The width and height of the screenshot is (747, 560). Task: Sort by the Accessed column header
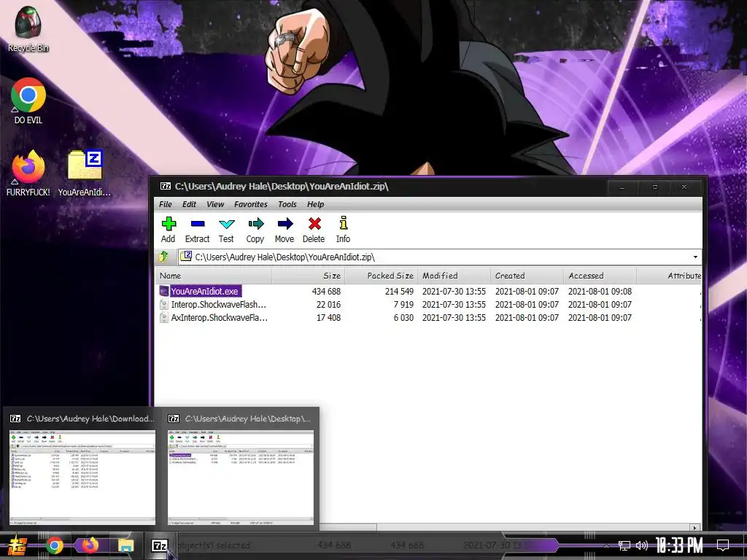point(600,276)
